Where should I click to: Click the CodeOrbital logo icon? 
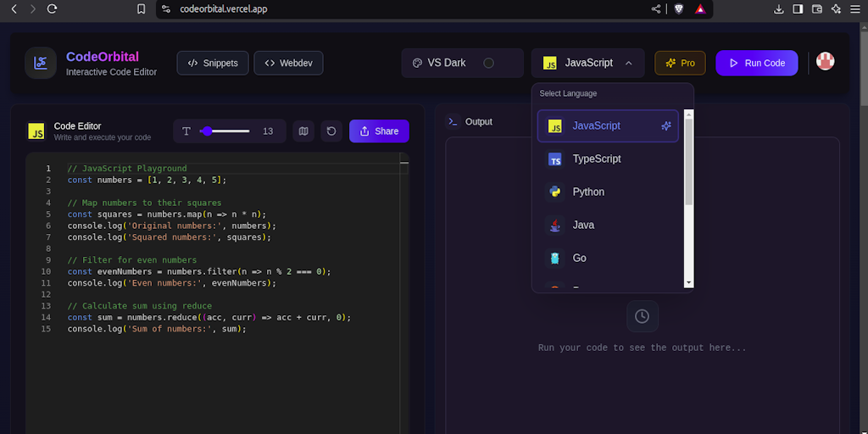(x=41, y=63)
